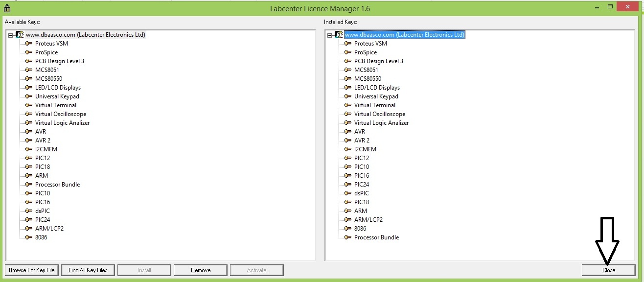This screenshot has width=644, height=282.
Task: Click key icon beside I2CMEM in Installed Keys
Action: tap(348, 149)
